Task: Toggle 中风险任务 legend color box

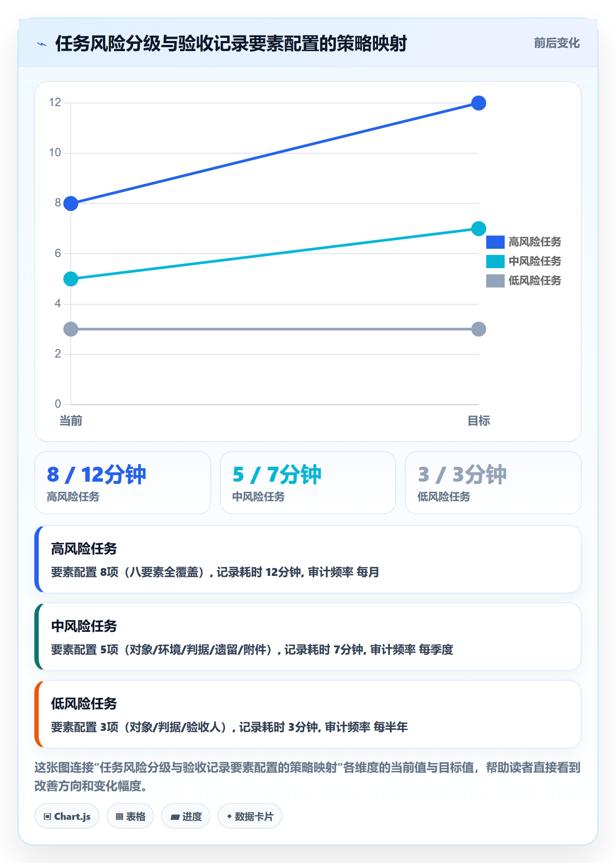Action: 495,262
